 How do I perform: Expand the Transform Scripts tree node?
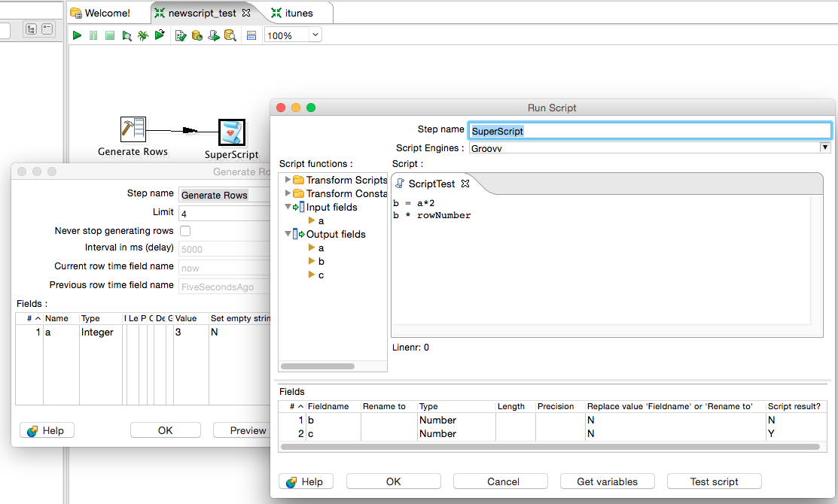(288, 179)
